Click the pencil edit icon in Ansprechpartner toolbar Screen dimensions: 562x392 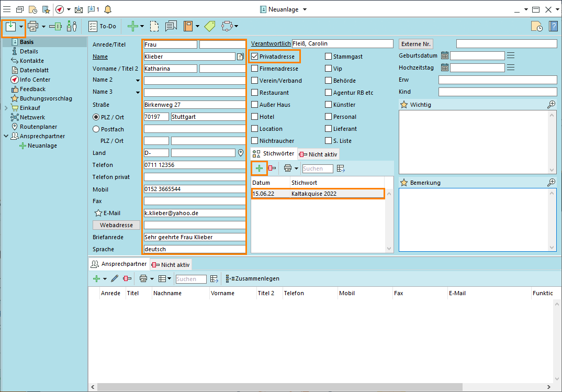pos(115,279)
